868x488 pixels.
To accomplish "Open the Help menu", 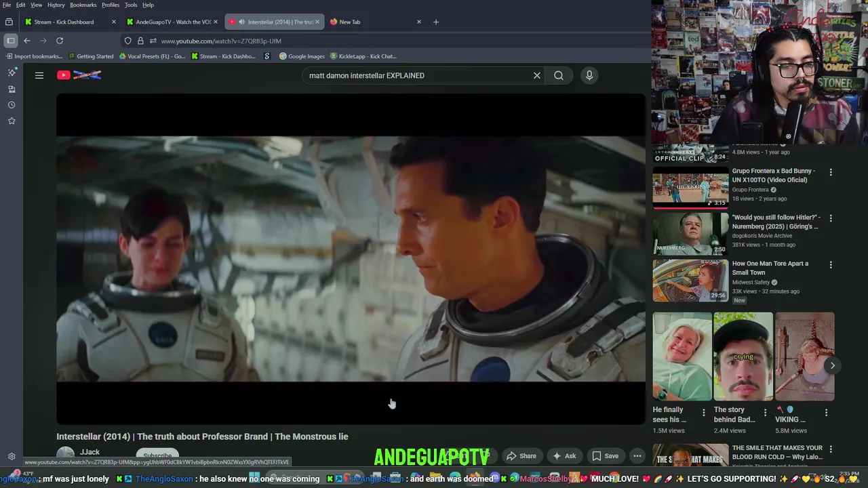I will (148, 5).
